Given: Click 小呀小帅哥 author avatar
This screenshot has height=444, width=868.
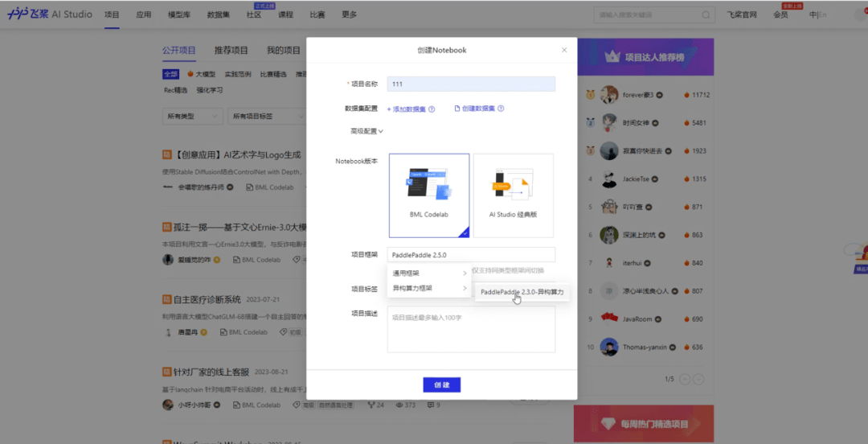Looking at the screenshot, I should point(168,405).
